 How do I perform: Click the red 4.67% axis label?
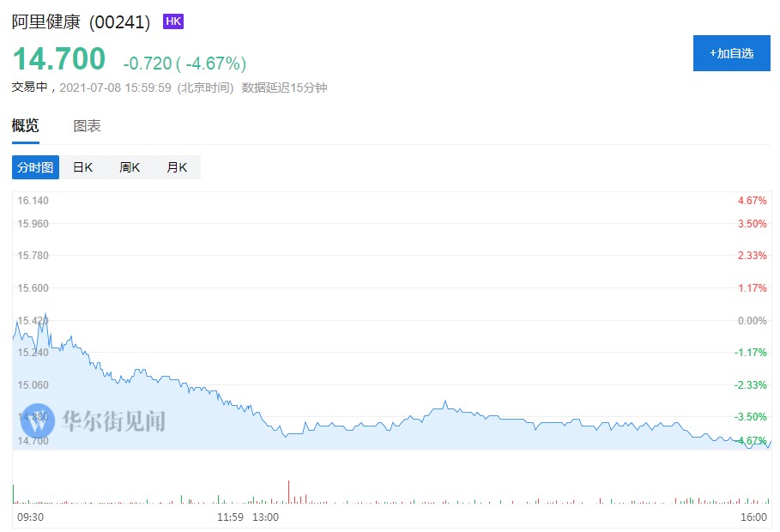click(x=752, y=200)
